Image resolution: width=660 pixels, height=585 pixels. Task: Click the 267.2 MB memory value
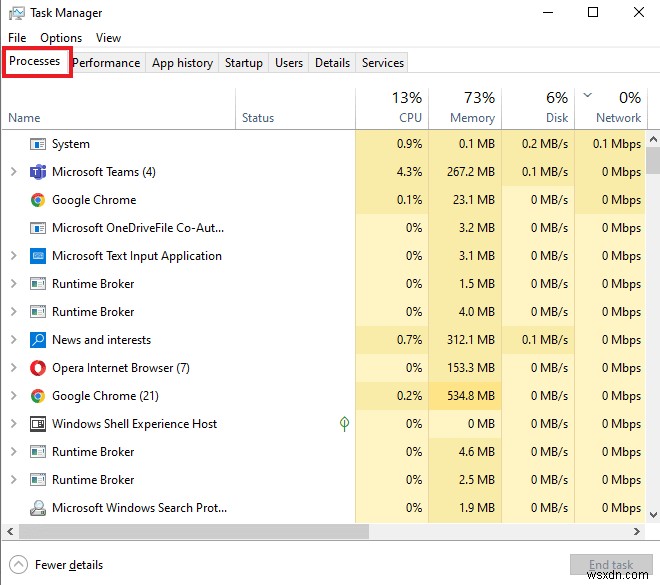(471, 172)
